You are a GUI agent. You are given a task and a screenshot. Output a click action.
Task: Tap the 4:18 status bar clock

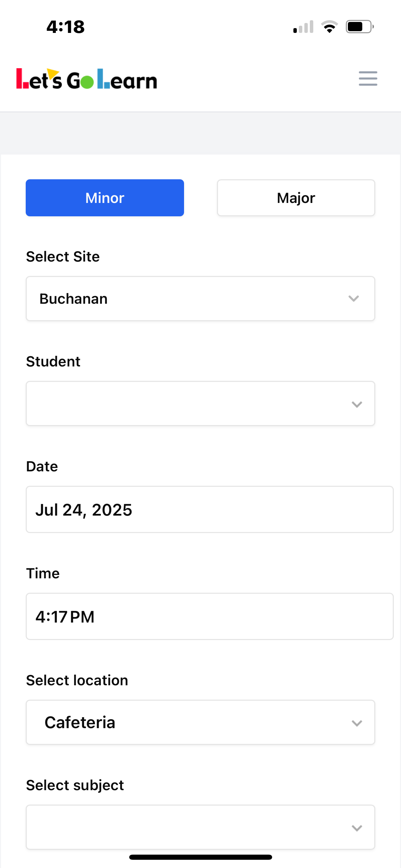pos(65,27)
